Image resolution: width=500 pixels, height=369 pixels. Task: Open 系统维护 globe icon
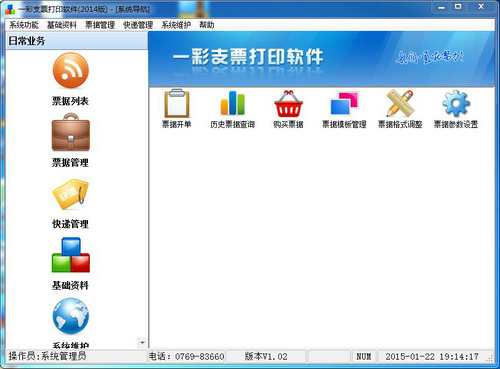(71, 316)
